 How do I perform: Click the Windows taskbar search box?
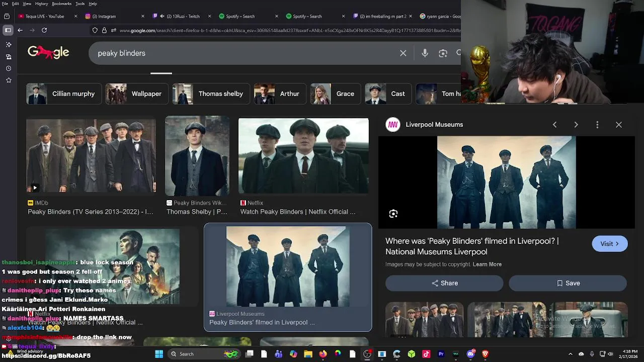pyautogui.click(x=204, y=354)
